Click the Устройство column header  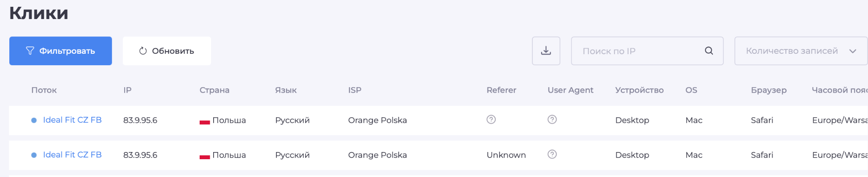click(x=639, y=90)
